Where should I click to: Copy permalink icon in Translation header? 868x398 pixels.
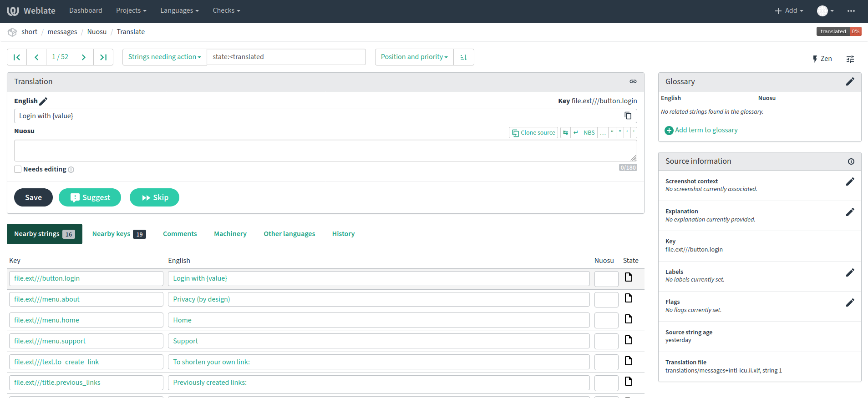pos(633,81)
